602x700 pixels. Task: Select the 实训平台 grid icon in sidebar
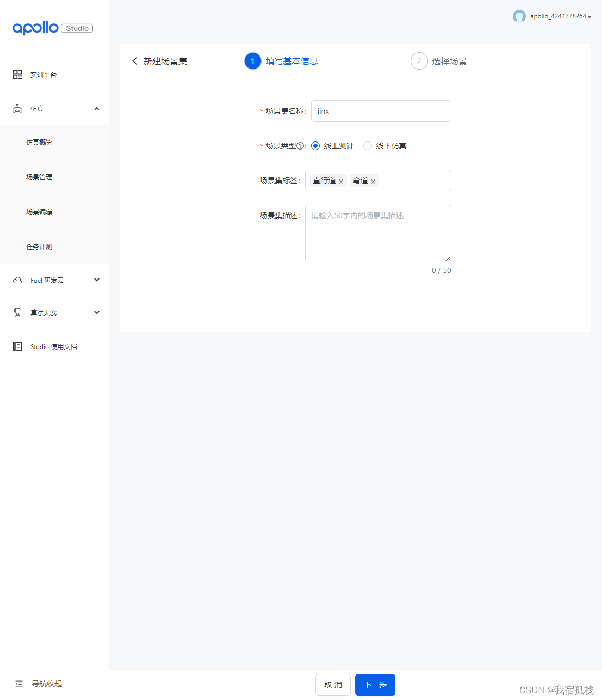(17, 75)
